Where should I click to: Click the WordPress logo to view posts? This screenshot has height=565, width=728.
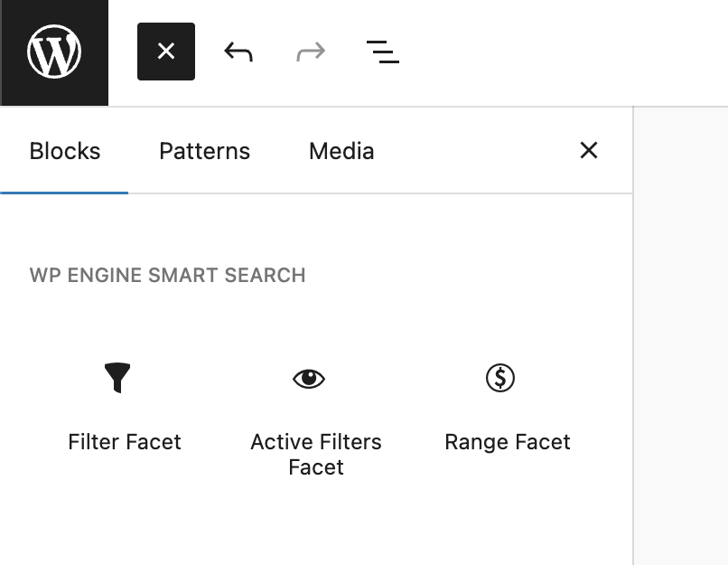click(x=54, y=52)
